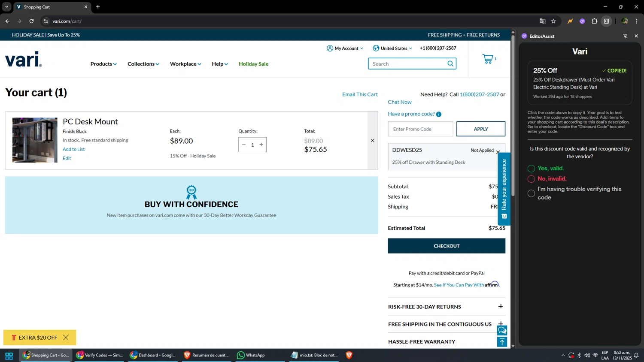Open the browser profile avatar
This screenshot has height=362, width=644.
[625, 21]
